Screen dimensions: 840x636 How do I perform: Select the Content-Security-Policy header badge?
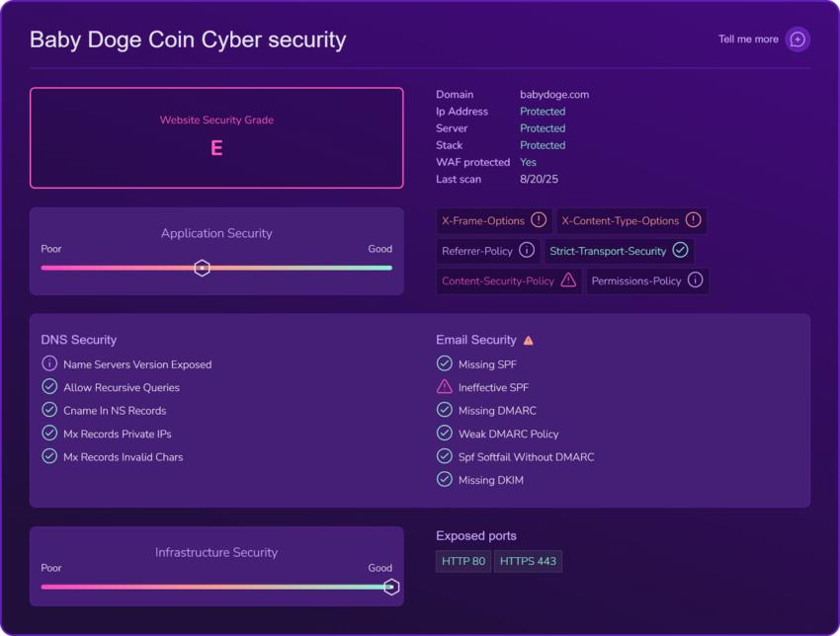click(x=508, y=281)
